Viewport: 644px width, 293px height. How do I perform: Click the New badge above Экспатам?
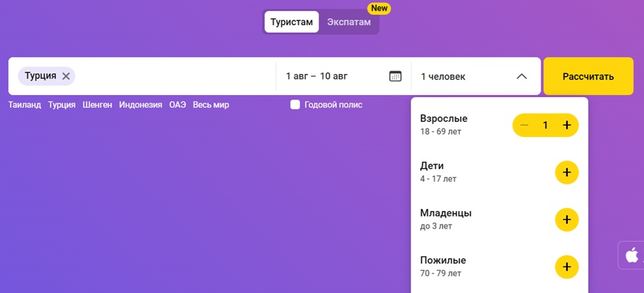tap(379, 8)
